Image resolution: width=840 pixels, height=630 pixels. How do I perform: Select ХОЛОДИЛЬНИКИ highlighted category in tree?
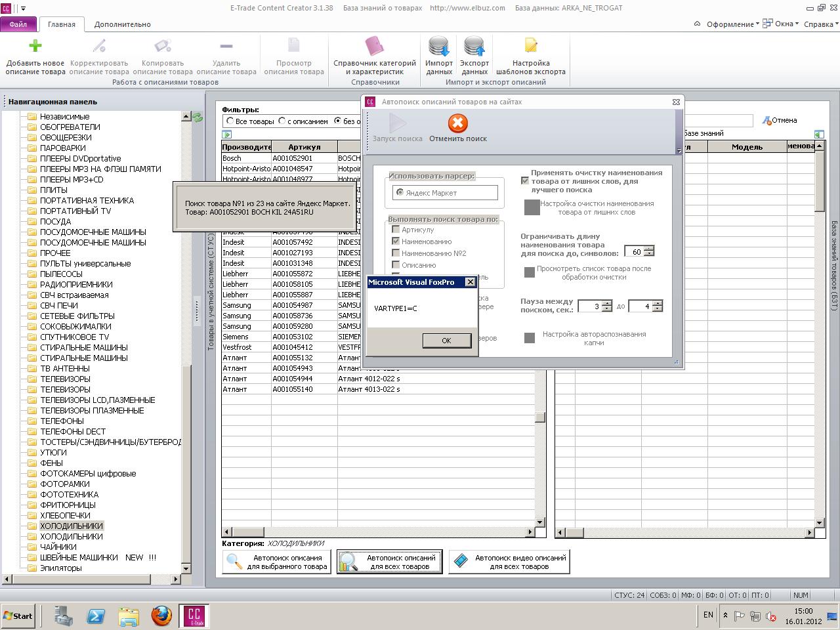72,526
